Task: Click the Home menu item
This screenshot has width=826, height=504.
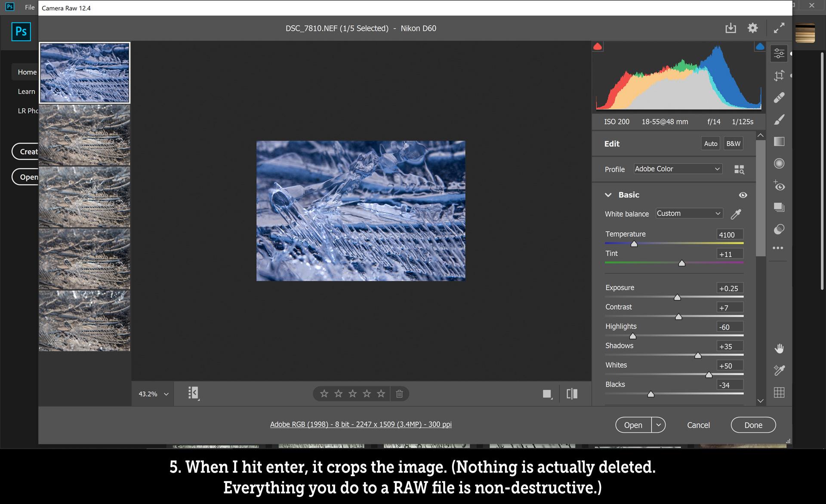Action: click(x=27, y=72)
